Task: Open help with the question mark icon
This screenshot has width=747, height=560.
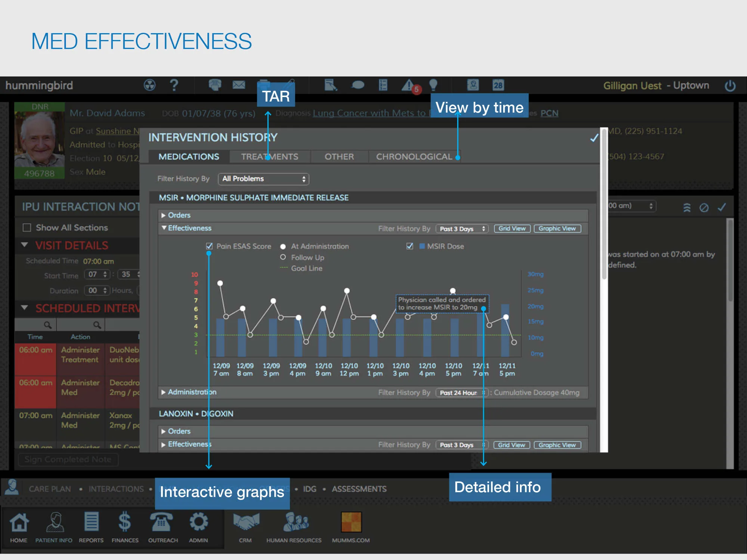Action: point(174,85)
